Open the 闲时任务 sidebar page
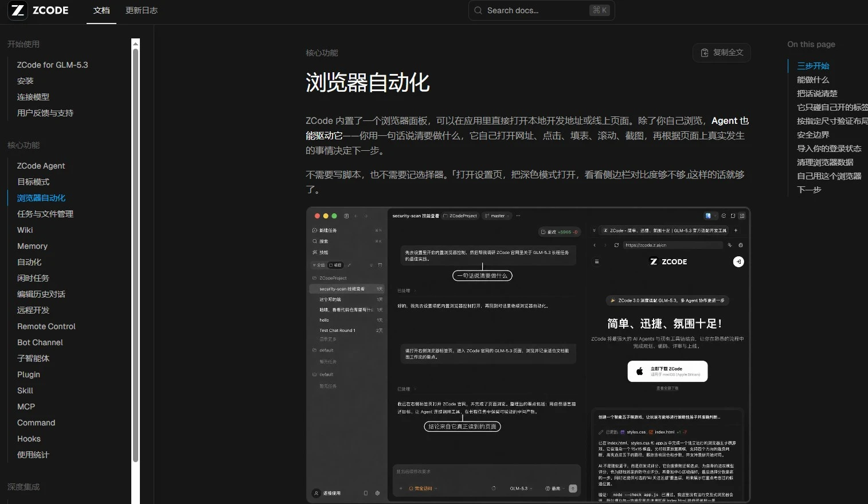Viewport: 868px width, 504px height. click(x=33, y=278)
